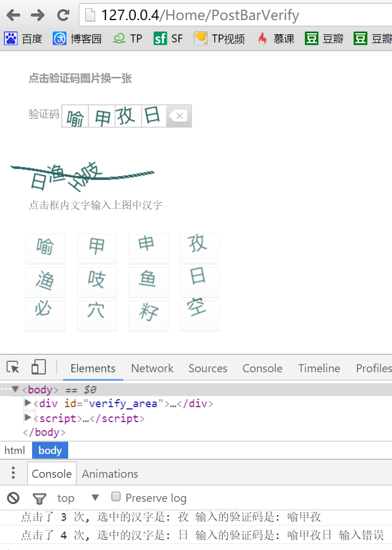The height and width of the screenshot is (550, 392).
Task: Select the character 穴 in the grid
Action: click(x=97, y=315)
